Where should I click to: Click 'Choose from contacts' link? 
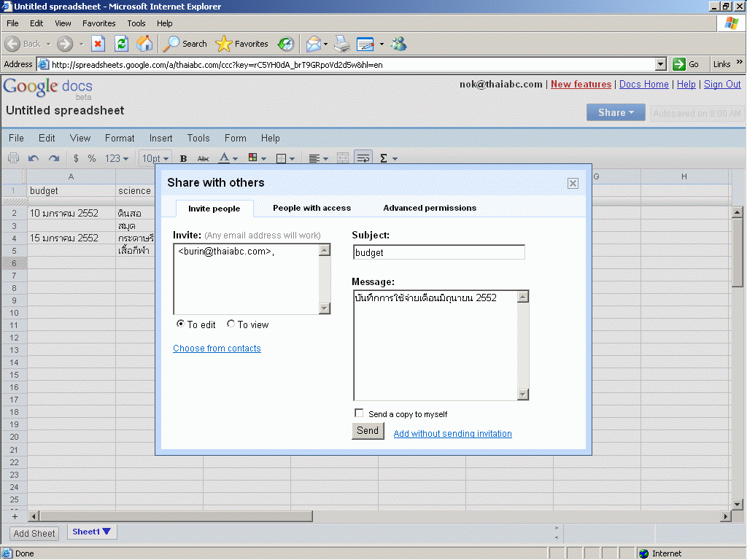(x=217, y=349)
